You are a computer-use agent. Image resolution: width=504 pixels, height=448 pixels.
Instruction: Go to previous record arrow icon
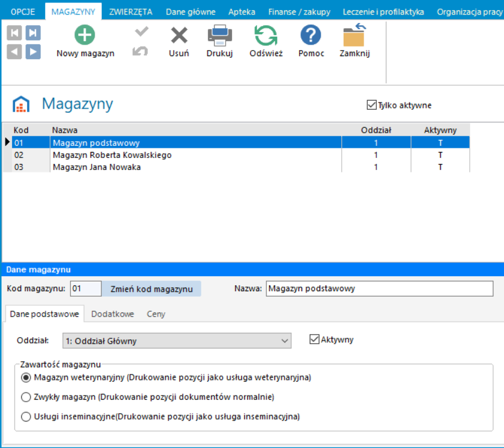pyautogui.click(x=14, y=52)
